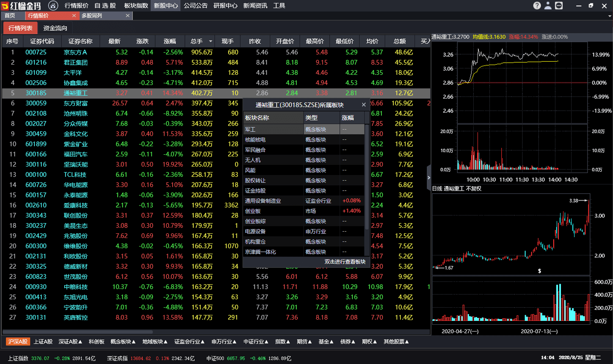Close the 所属板块 popup

pos(364,105)
